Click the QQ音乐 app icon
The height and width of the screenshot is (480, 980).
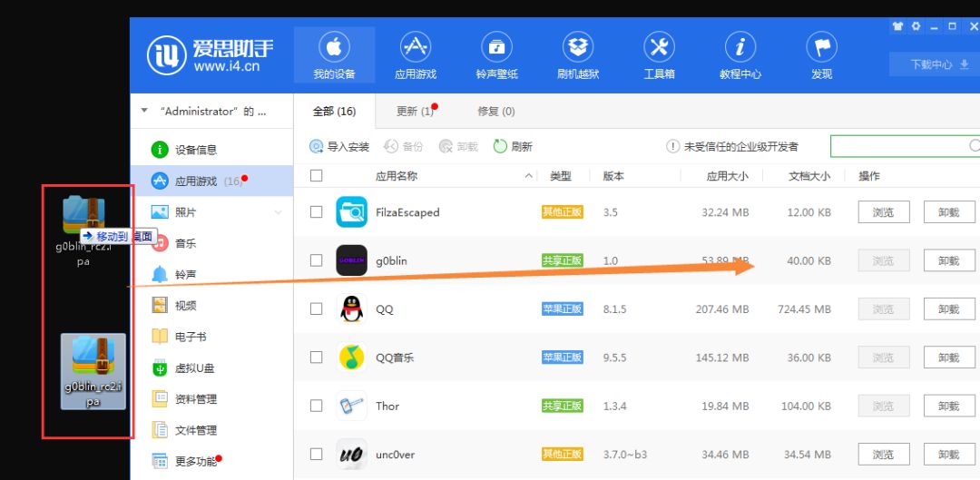click(x=352, y=357)
